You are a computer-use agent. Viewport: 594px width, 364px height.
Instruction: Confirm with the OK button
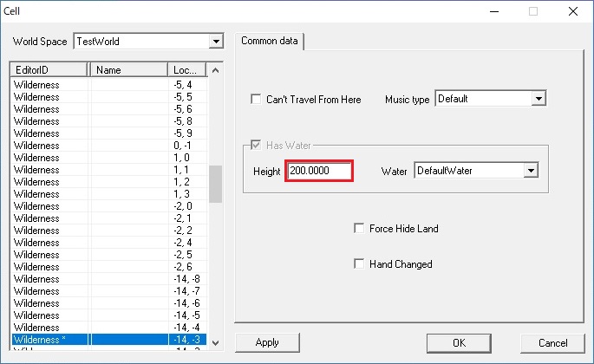(459, 343)
